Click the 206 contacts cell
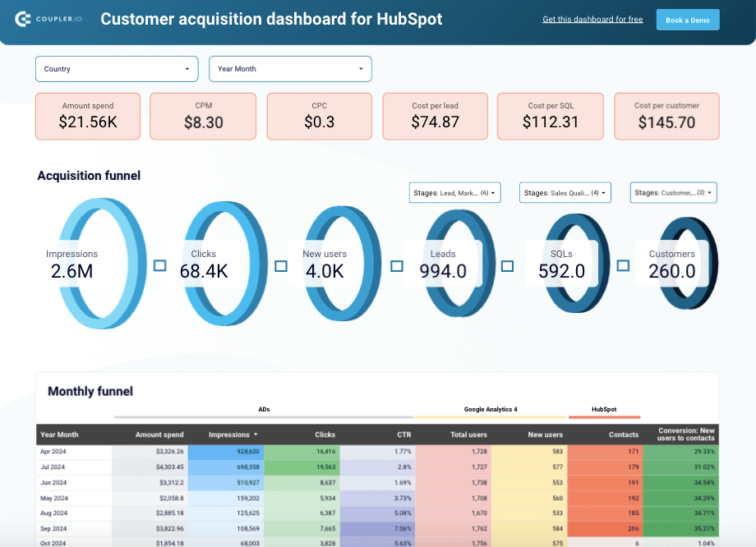The width and height of the screenshot is (756, 547). click(x=605, y=529)
